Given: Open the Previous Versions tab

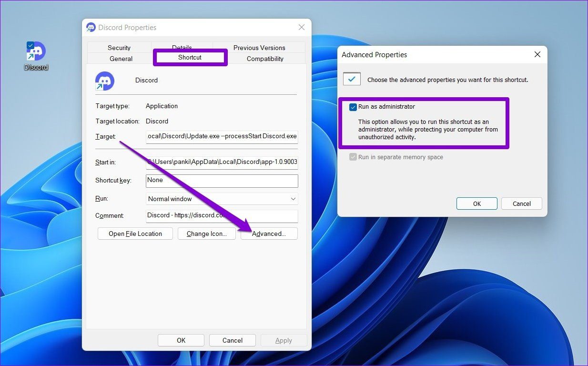Looking at the screenshot, I should 259,48.
